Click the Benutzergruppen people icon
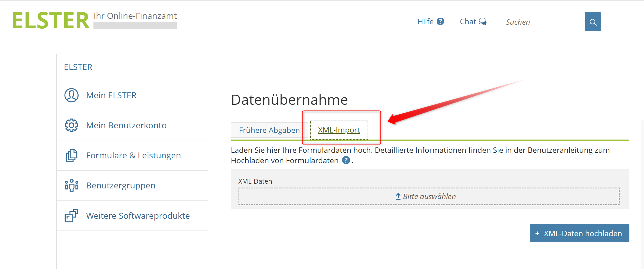 72,185
